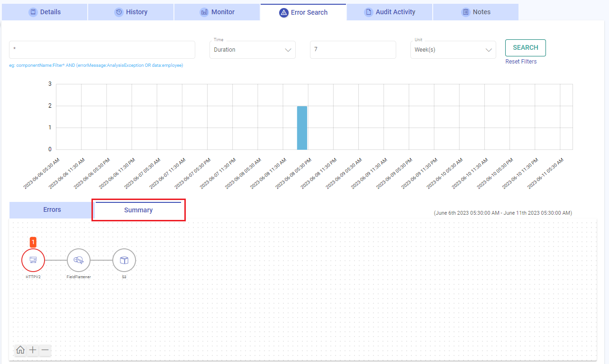Expand the Time Duration dropdown
609x364 pixels.
tap(252, 50)
